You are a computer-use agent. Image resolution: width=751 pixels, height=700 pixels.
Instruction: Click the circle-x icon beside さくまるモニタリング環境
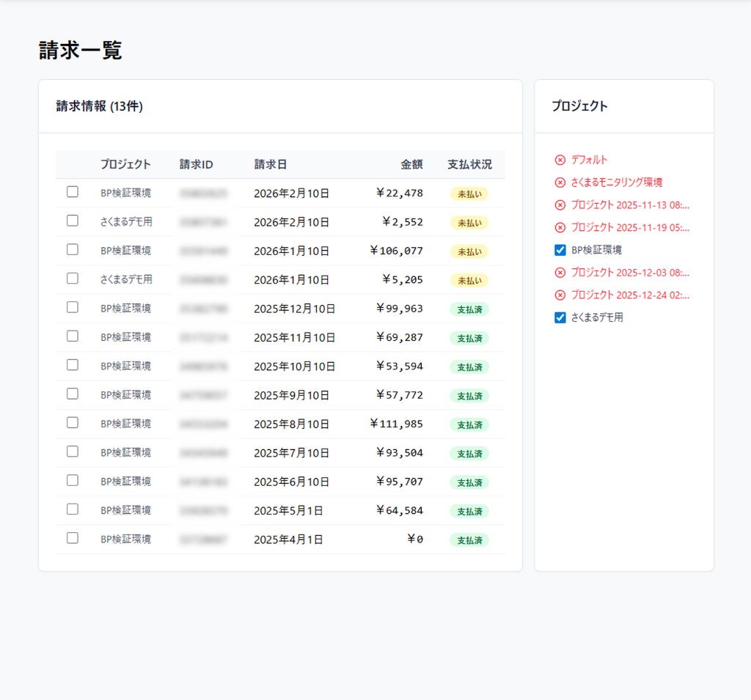[560, 183]
